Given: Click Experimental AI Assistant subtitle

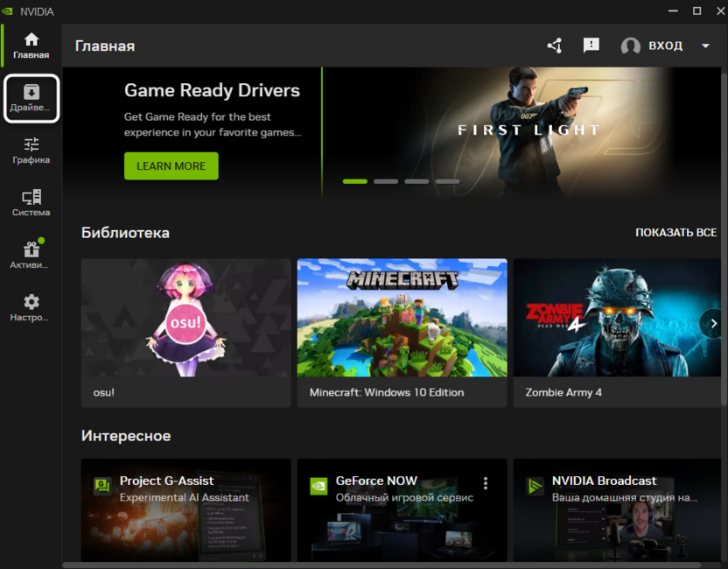Looking at the screenshot, I should click(185, 497).
